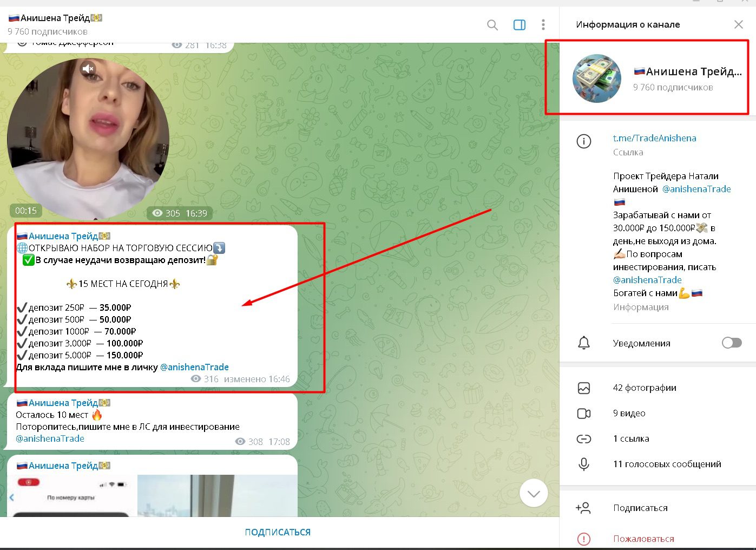Click Подписаться in the info panel
The width and height of the screenshot is (756, 550).
click(x=640, y=508)
